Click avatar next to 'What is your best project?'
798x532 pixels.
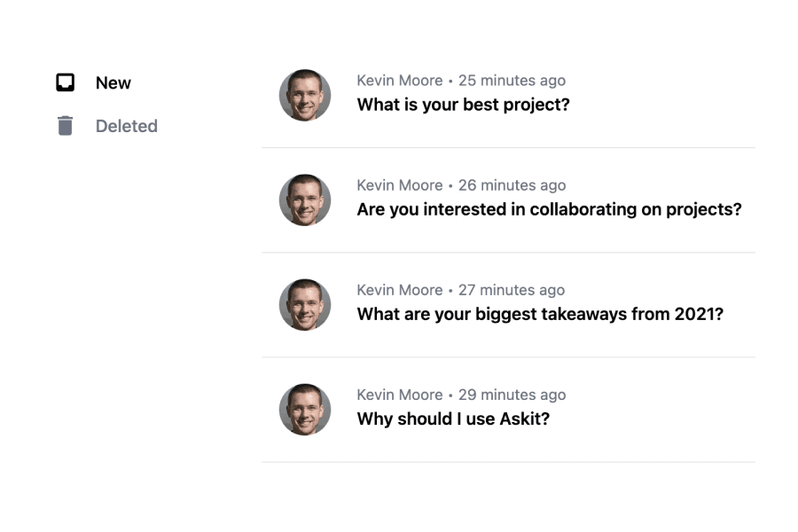[305, 96]
